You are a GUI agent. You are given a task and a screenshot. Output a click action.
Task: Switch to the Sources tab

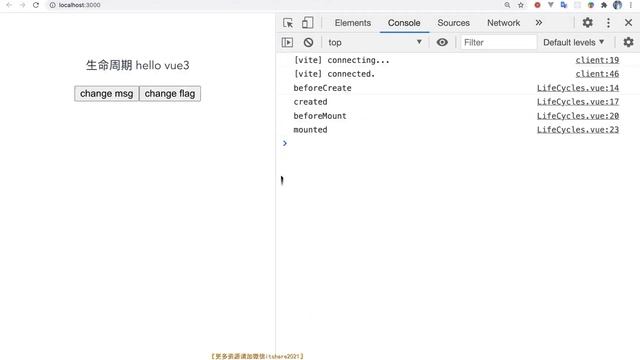[453, 23]
